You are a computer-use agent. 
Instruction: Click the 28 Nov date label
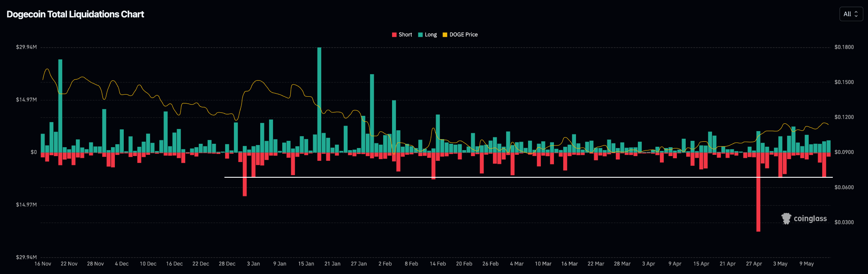95,264
